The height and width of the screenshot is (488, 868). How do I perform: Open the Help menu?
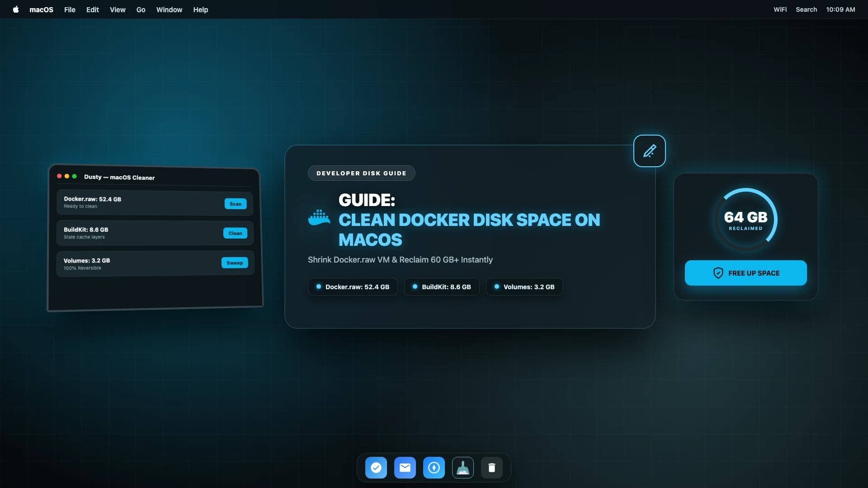(201, 9)
